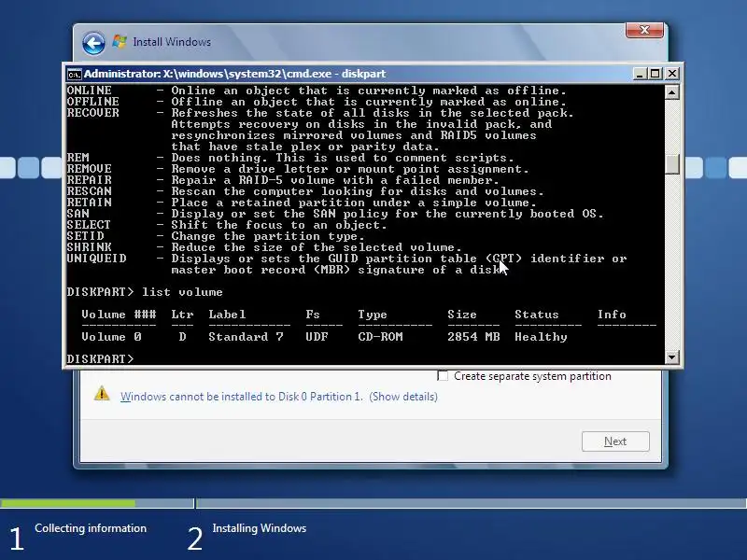
Task: Click the Windows flag icon beside Install Windows
Action: coord(120,41)
